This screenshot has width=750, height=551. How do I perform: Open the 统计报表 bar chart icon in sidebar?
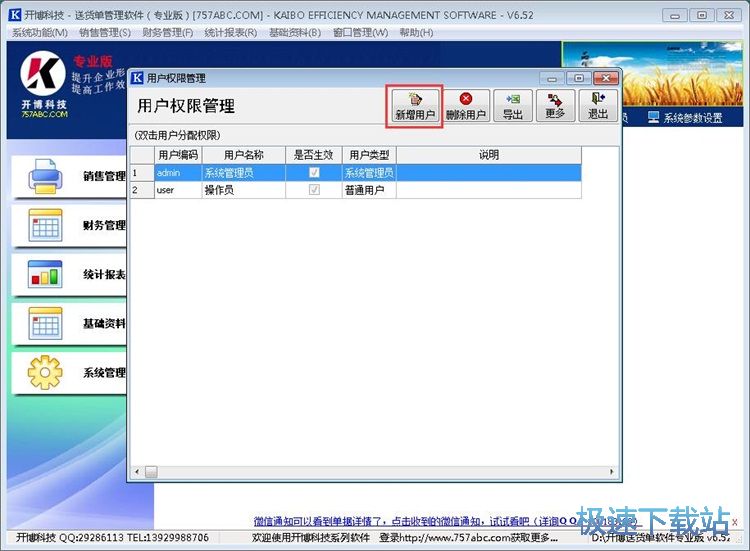pos(45,274)
